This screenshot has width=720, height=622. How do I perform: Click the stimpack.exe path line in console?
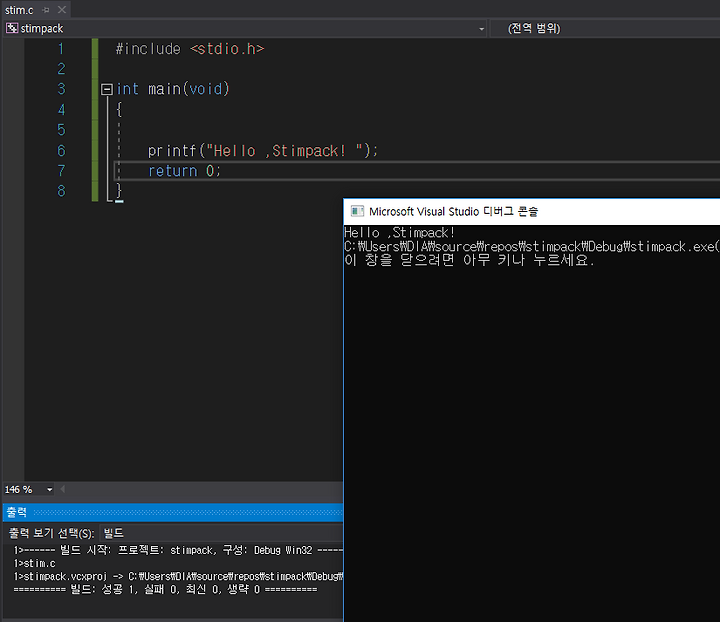[x=532, y=247]
